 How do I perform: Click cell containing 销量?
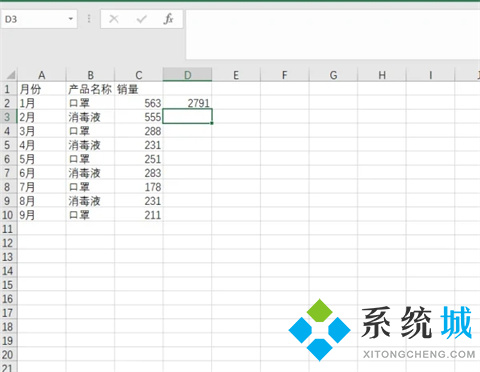pos(139,89)
